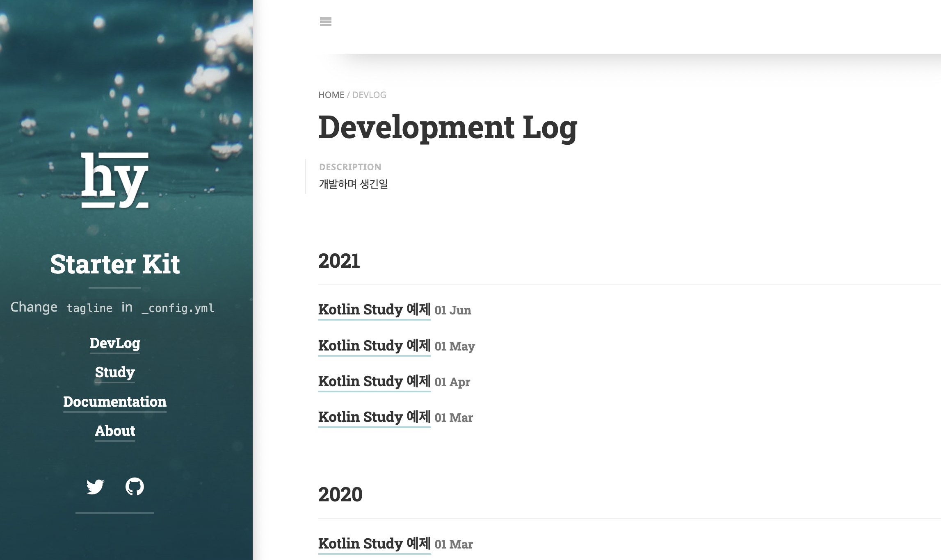Click the Starter Kit site title
This screenshot has height=560, width=941.
click(x=115, y=264)
